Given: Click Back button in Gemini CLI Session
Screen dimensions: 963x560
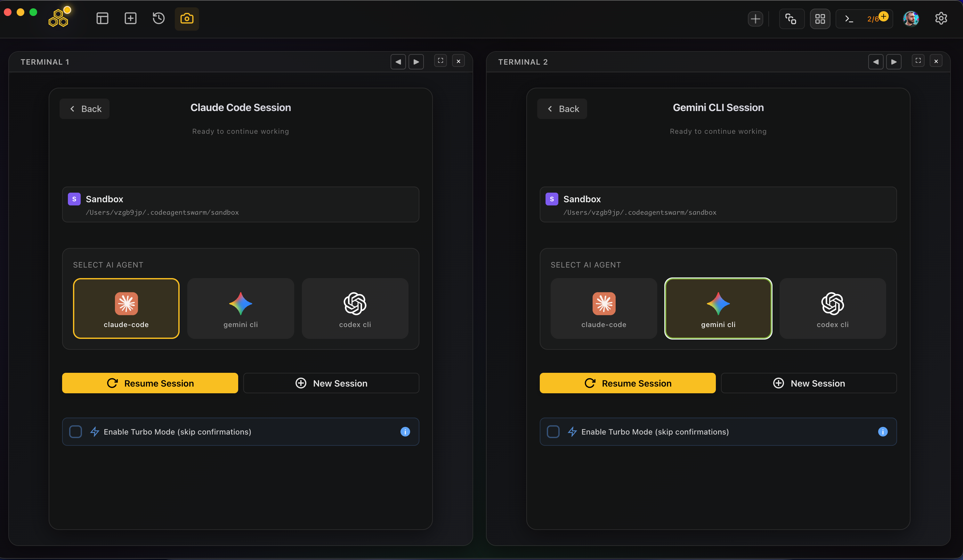Looking at the screenshot, I should pos(562,109).
